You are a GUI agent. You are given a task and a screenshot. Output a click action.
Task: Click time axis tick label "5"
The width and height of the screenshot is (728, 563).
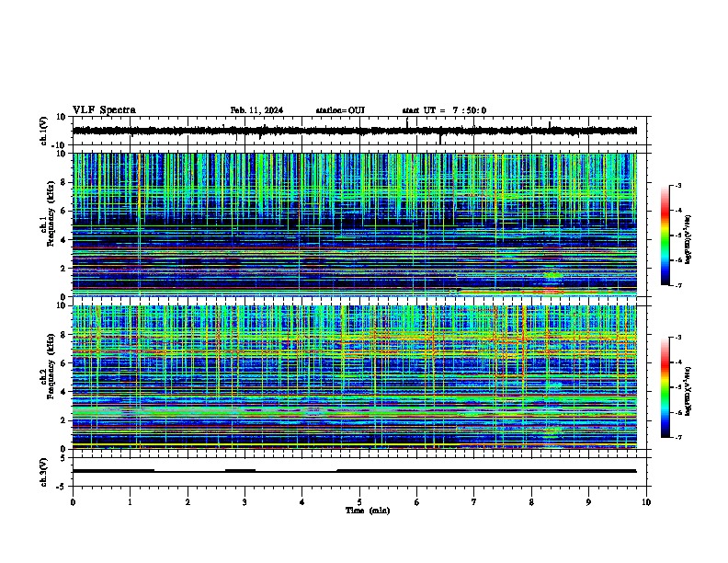[359, 502]
